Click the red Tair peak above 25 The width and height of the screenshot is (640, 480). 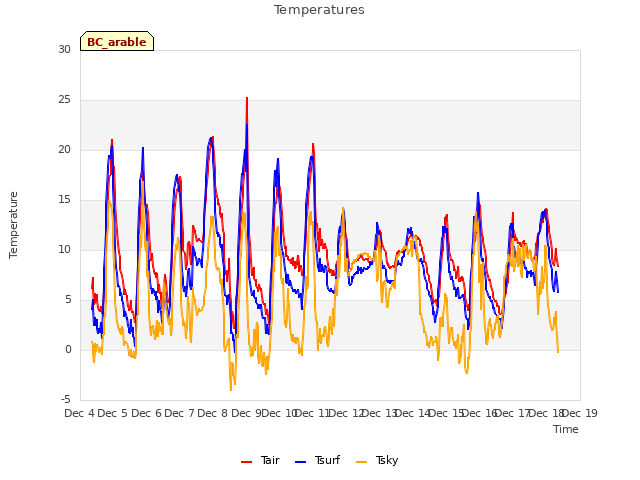(x=247, y=99)
